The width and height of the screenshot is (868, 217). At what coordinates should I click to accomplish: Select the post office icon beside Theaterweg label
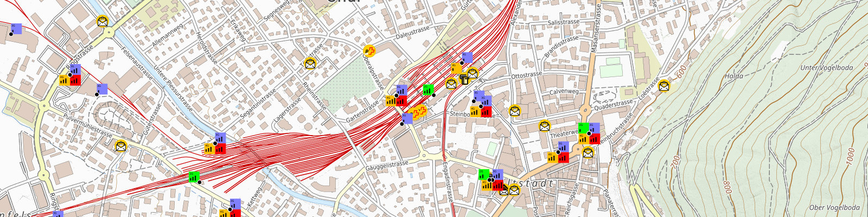544,126
